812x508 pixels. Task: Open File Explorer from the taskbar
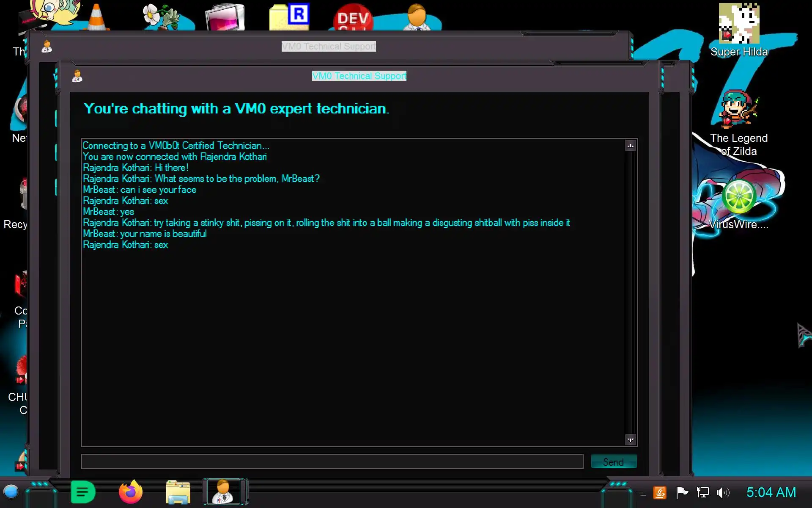coord(178,492)
